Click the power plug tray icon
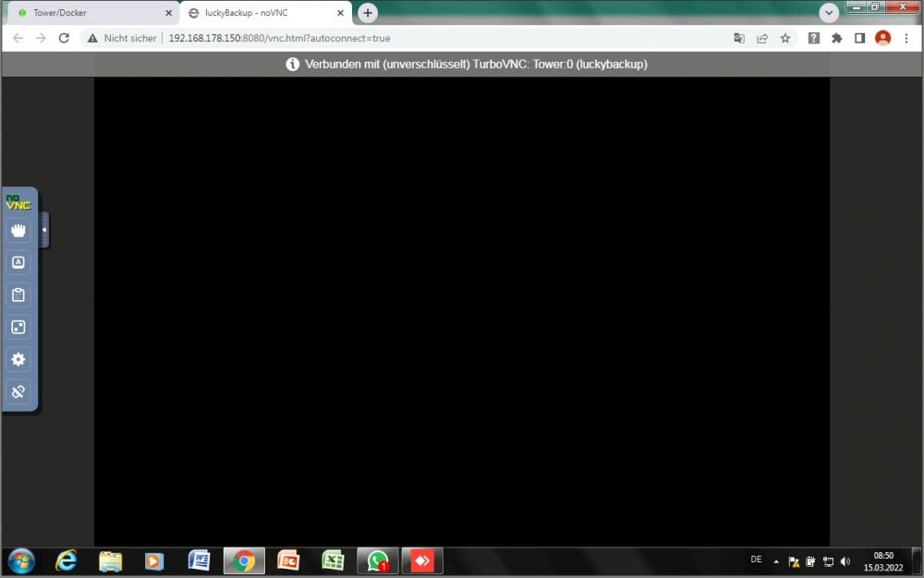The image size is (924, 578). pos(811,561)
